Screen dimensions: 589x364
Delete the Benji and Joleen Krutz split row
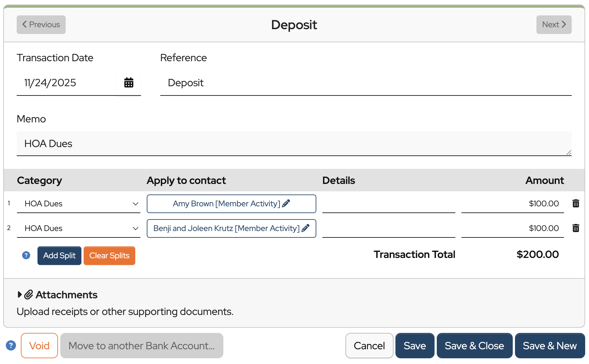click(x=576, y=228)
